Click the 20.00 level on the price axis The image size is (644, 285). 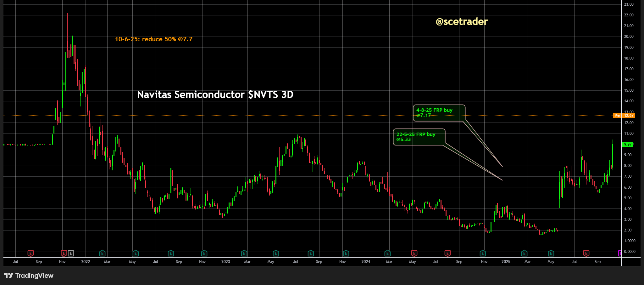[629, 37]
